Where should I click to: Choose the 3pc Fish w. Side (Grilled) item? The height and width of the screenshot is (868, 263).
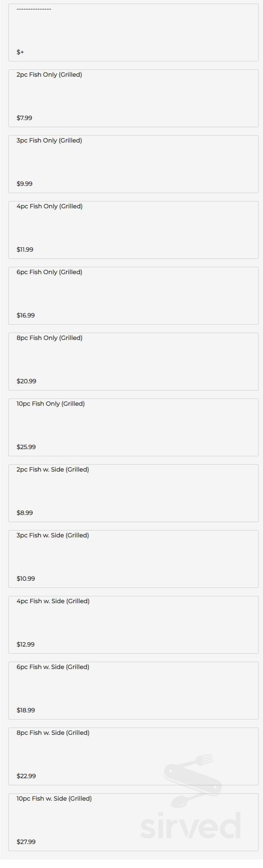[x=53, y=535]
